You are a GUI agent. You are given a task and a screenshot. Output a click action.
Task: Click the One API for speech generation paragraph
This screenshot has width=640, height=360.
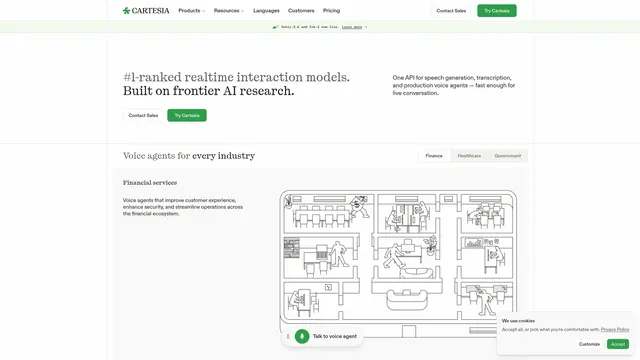pos(454,85)
